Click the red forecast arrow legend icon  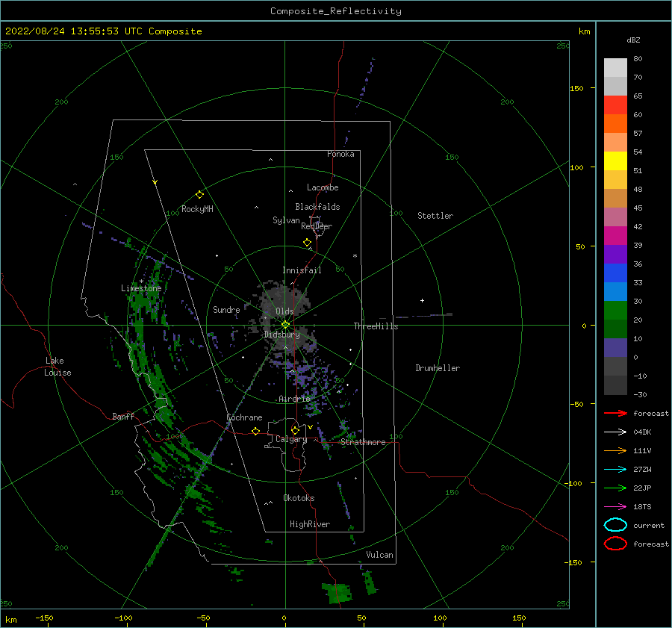615,413
